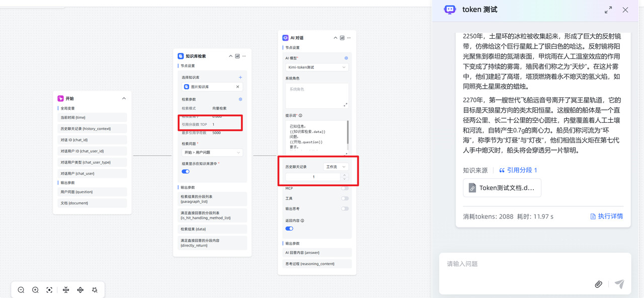
Task: Click the zoom out canvas icon
Action: [x=21, y=290]
